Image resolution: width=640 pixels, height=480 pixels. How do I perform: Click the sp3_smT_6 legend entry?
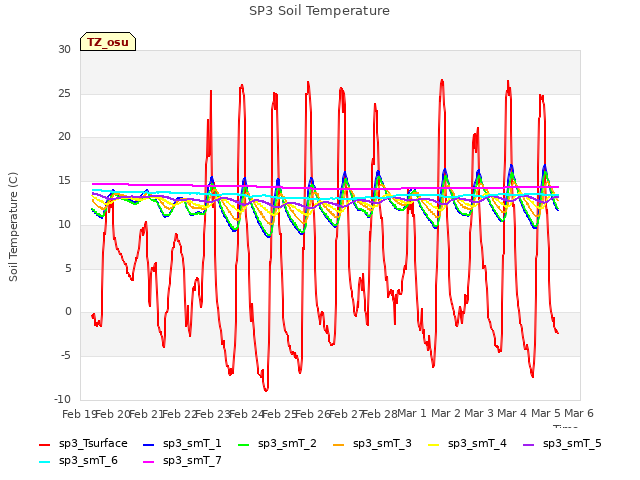tap(78, 460)
